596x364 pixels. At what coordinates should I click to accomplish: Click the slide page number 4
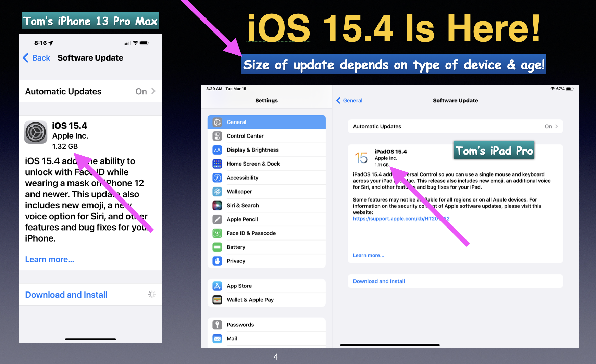pyautogui.click(x=276, y=357)
